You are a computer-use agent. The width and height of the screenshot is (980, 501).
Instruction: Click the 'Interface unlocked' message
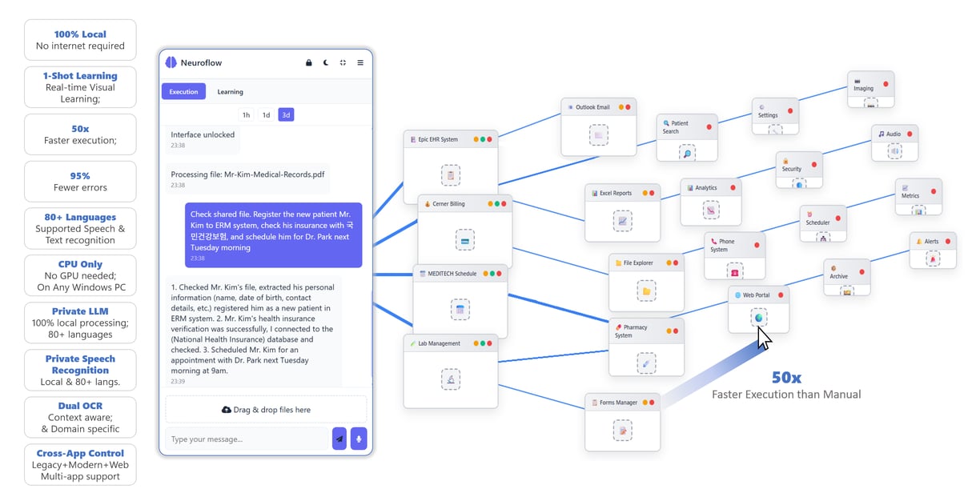click(x=203, y=139)
